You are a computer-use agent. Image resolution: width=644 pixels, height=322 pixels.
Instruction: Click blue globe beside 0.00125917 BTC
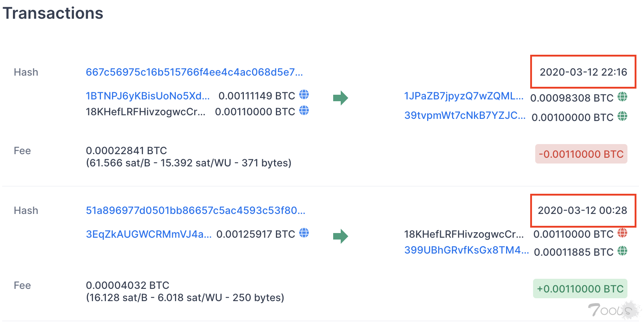click(304, 233)
